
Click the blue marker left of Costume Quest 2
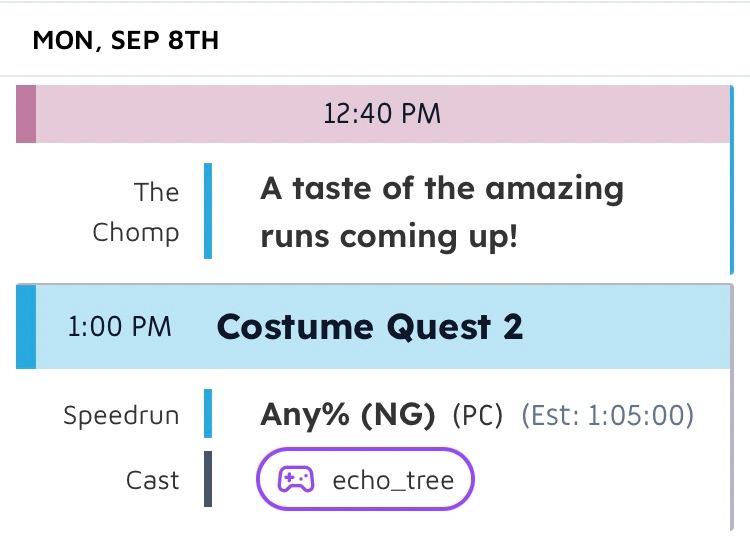[x=26, y=327]
